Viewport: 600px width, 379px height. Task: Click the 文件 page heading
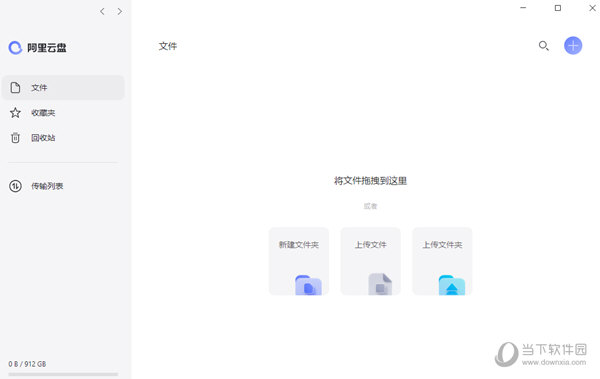168,46
